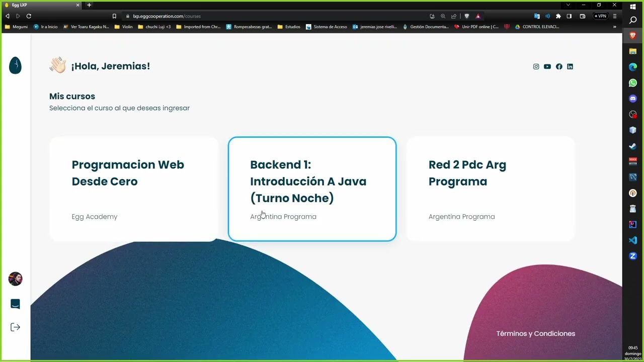Click the zoom magnifier in the address bar
Viewport: 644px width, 362px height.
tap(443, 16)
